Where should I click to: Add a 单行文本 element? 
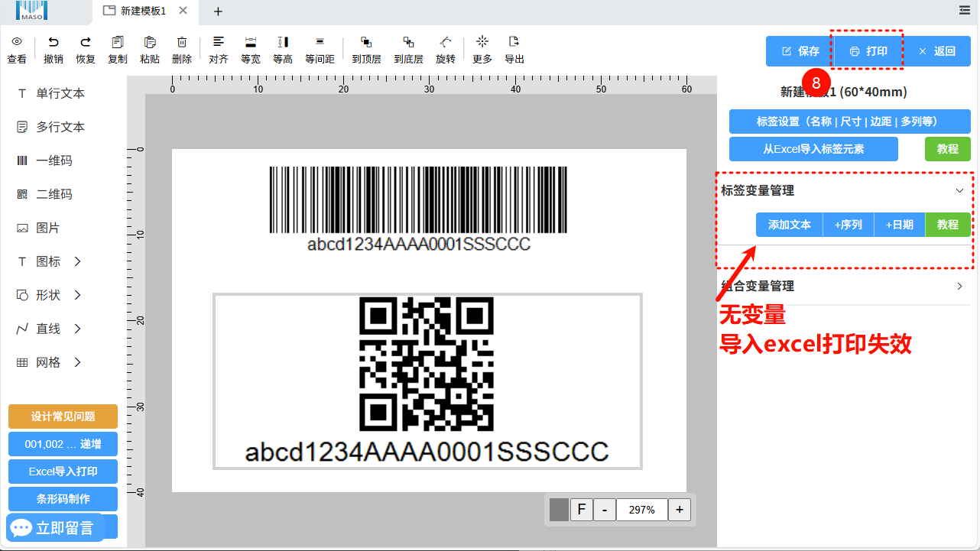pos(52,93)
